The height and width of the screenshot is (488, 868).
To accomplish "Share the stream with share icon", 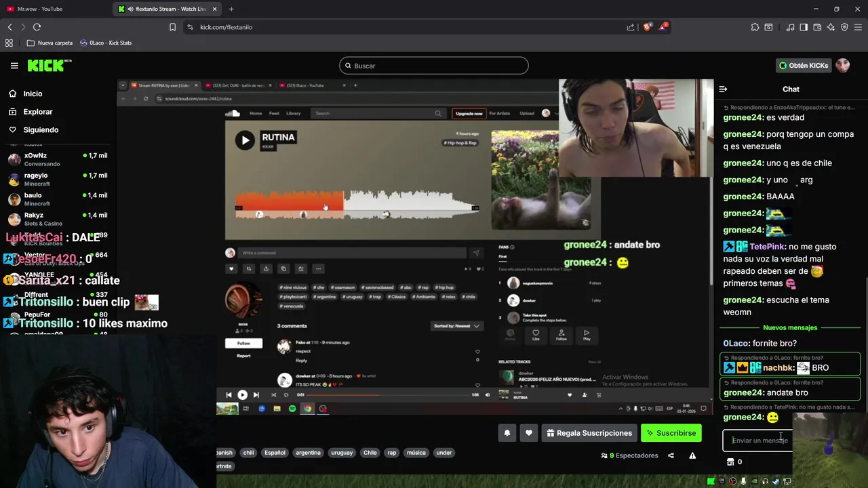I will pos(671,455).
